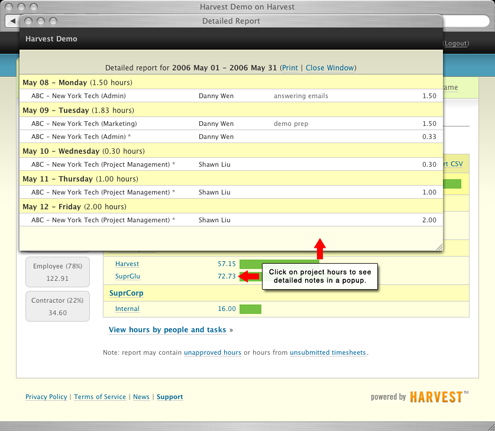Screen dimensions: 495x431
Task: Click Internal hours value 16.00
Action: tap(227, 309)
